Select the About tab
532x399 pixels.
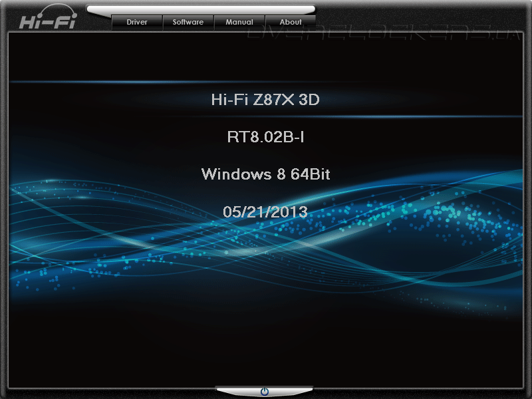click(x=291, y=23)
